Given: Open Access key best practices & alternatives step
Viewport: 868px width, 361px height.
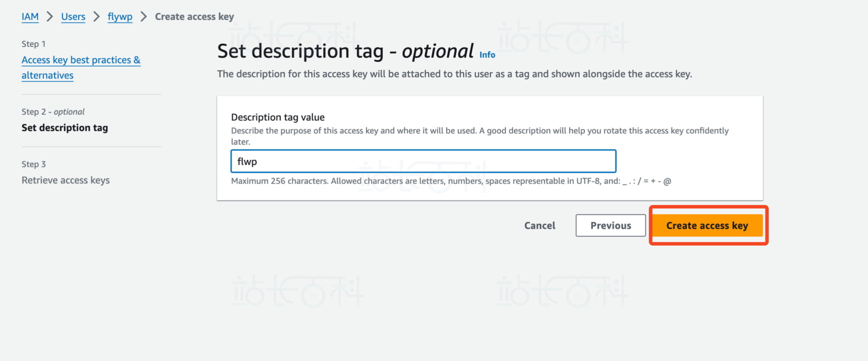Looking at the screenshot, I should coord(81,60).
